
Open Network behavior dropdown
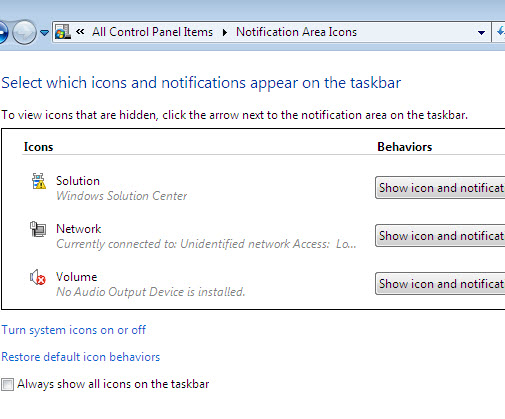[x=440, y=236]
